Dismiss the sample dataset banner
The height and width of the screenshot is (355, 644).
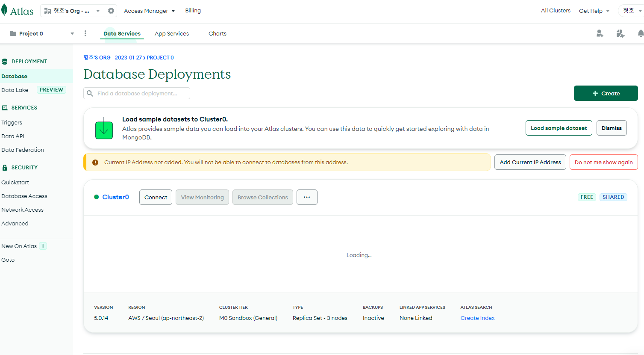click(612, 128)
